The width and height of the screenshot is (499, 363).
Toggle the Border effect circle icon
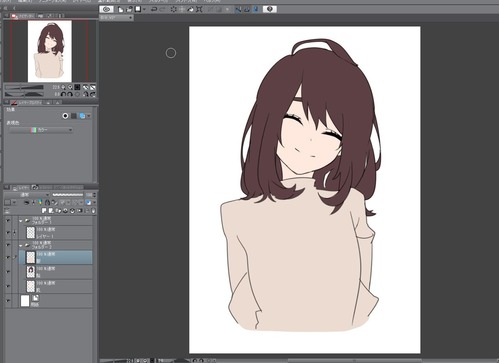[x=65, y=116]
